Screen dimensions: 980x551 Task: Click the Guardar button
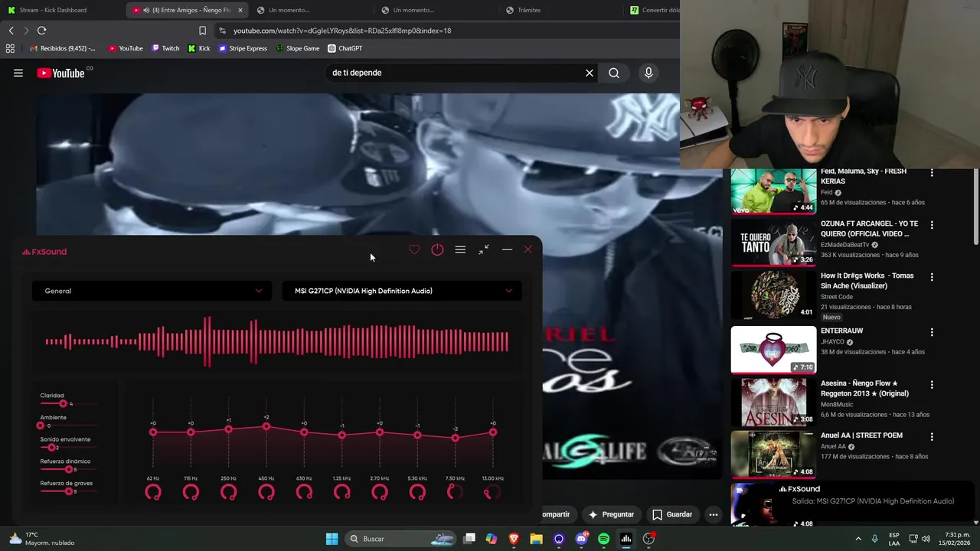(672, 514)
